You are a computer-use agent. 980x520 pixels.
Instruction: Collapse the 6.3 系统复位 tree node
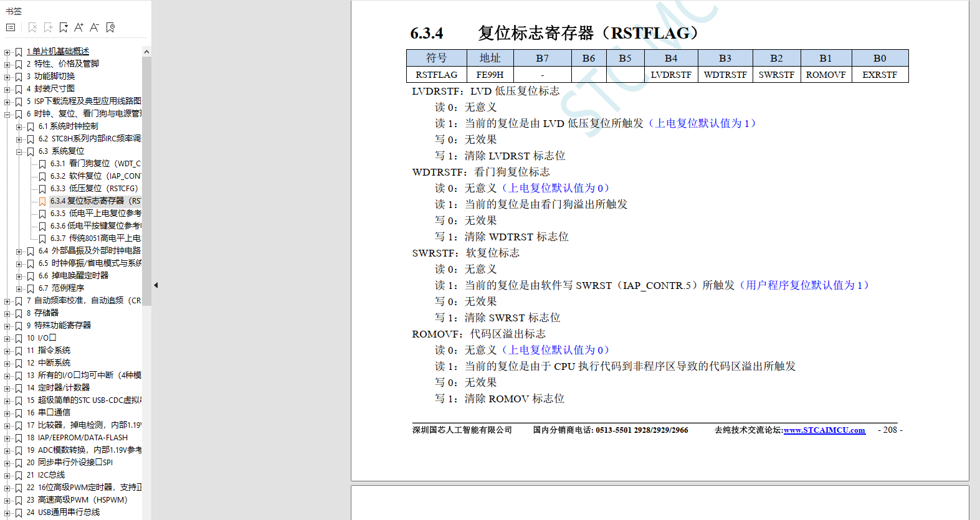click(19, 151)
